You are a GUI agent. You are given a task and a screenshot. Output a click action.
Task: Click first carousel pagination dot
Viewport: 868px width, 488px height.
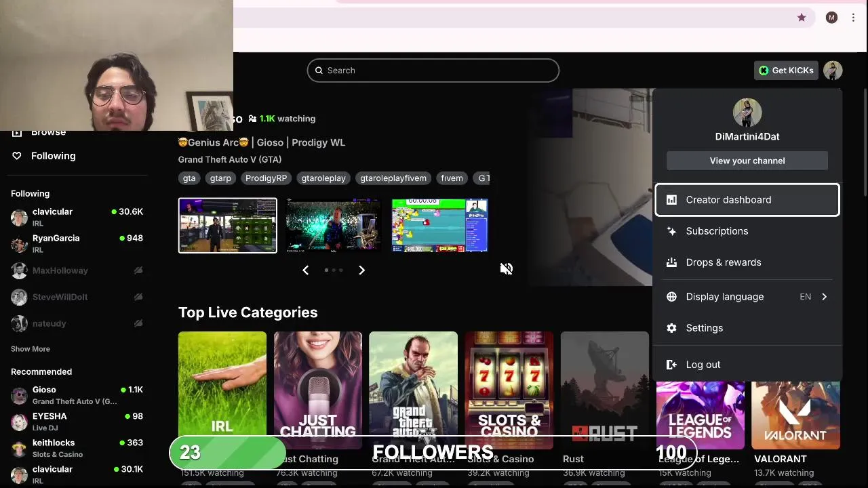[326, 270]
